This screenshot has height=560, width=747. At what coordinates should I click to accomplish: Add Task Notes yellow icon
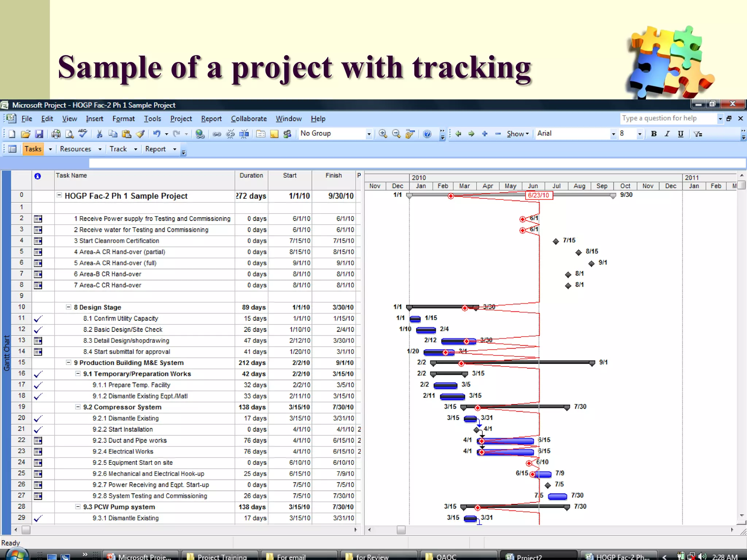(274, 134)
